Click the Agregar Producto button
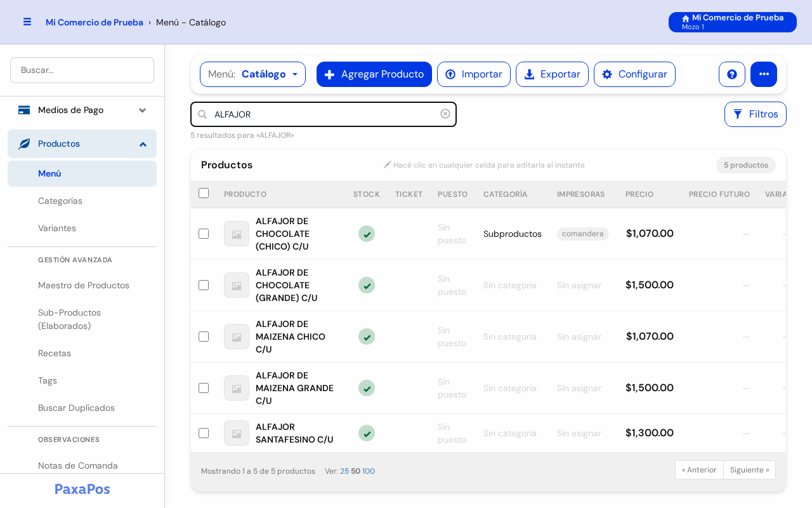This screenshot has height=508, width=812. (x=374, y=74)
